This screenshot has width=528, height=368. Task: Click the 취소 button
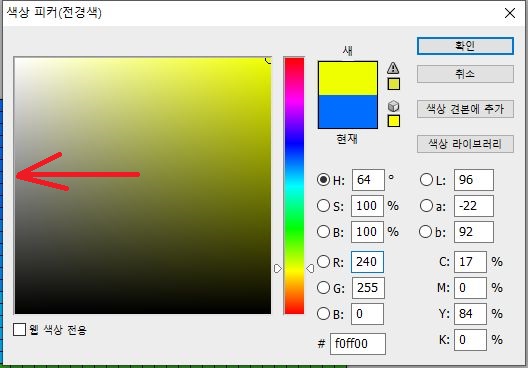click(465, 74)
